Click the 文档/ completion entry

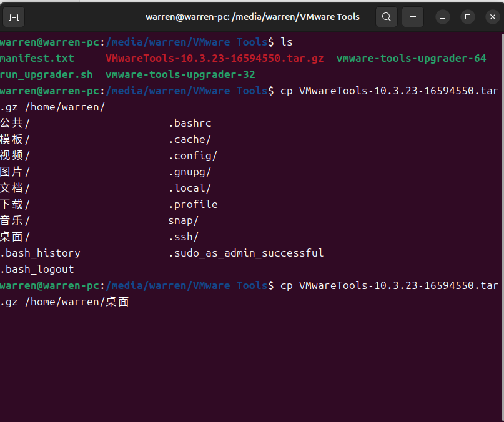(15, 189)
